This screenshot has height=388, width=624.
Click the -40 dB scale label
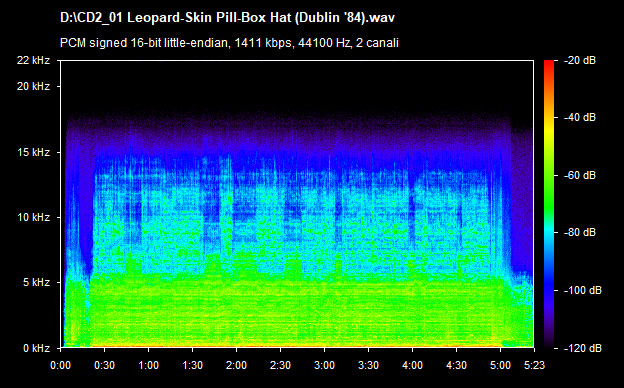[x=580, y=118]
